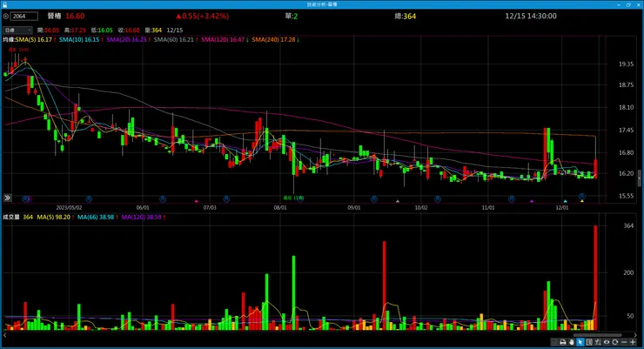Click the pink triangle marker before 07/03
644x349 pixels.
(x=197, y=201)
